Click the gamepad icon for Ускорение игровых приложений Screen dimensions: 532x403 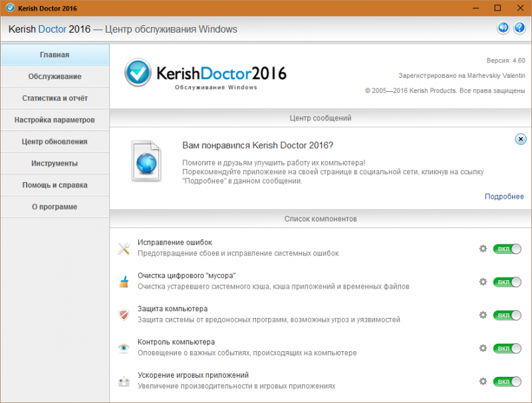coord(124,382)
